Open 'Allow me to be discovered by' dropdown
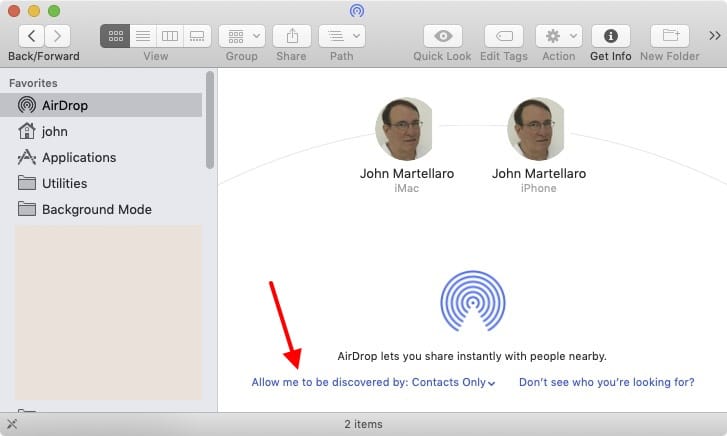Viewport: 727px width, 436px height. [x=374, y=382]
